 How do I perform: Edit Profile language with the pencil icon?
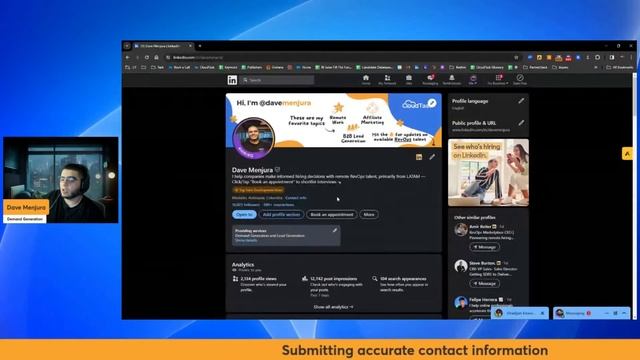[x=521, y=101]
